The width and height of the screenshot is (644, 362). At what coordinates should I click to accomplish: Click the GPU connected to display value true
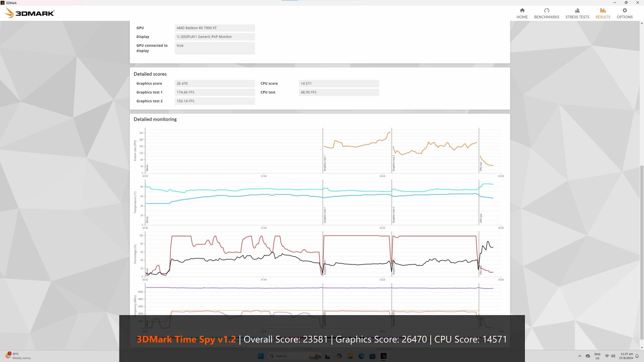point(215,48)
